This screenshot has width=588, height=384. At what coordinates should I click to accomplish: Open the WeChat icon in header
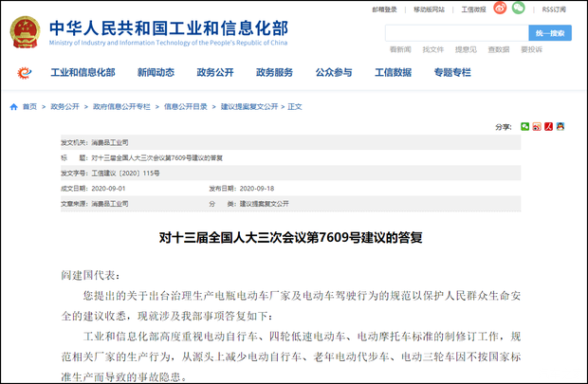pyautogui.click(x=518, y=8)
